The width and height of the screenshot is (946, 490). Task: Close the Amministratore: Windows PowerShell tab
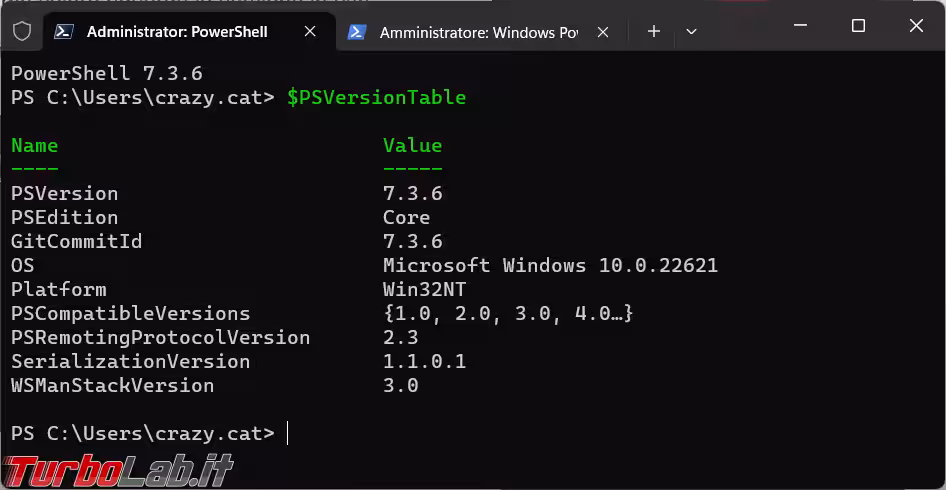tap(603, 32)
